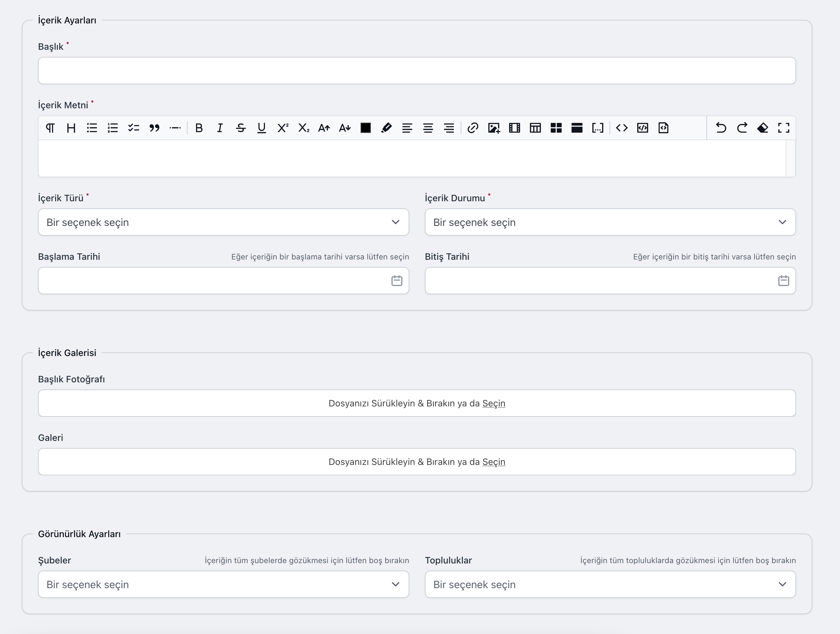Click the Bold formatting icon
This screenshot has width=840, height=634.
(199, 128)
